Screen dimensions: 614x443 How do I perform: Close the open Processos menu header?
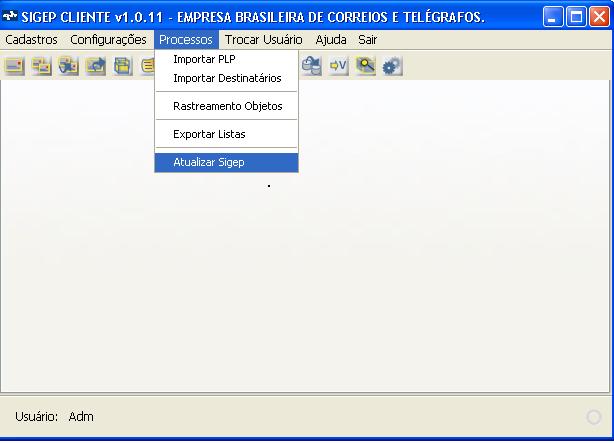186,40
